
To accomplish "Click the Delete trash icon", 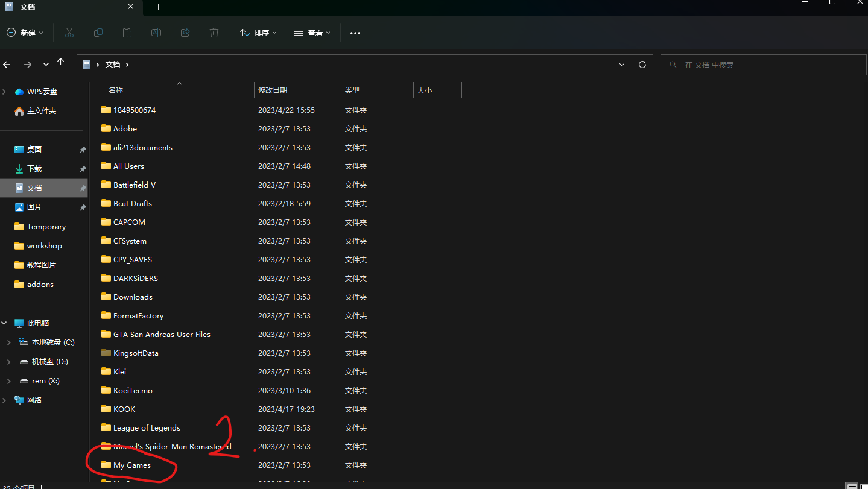I will point(214,33).
